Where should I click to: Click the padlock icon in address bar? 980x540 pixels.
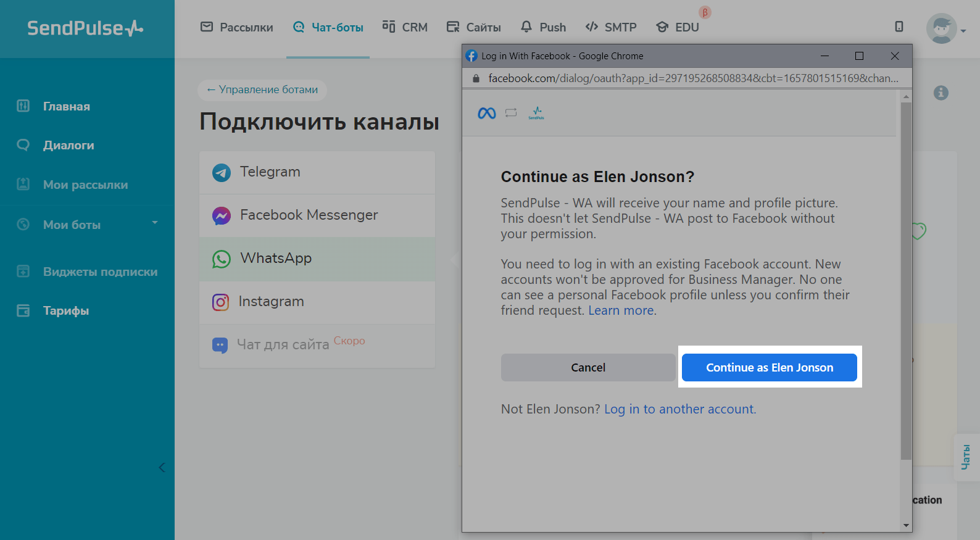coord(476,78)
